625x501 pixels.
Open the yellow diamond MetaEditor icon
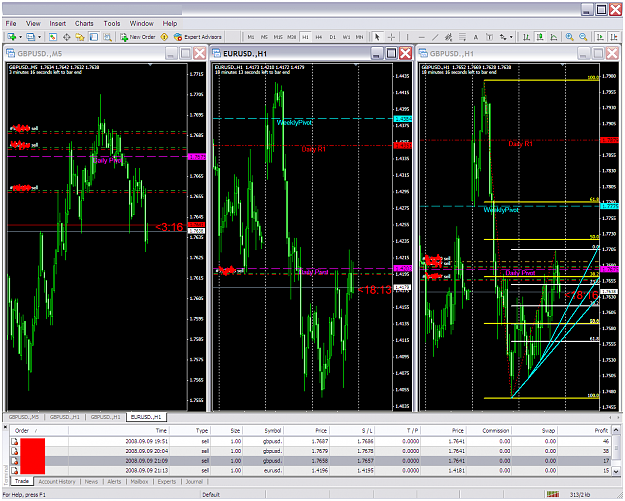point(164,37)
